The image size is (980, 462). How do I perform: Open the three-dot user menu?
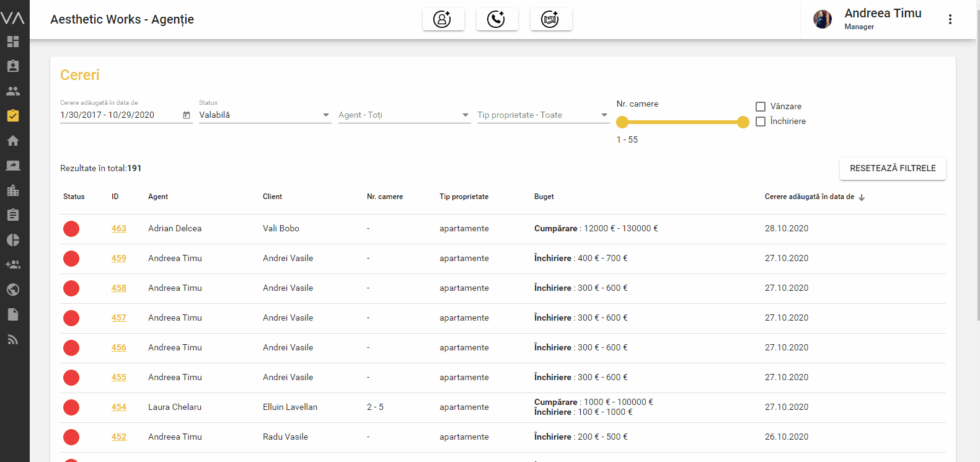(x=950, y=19)
